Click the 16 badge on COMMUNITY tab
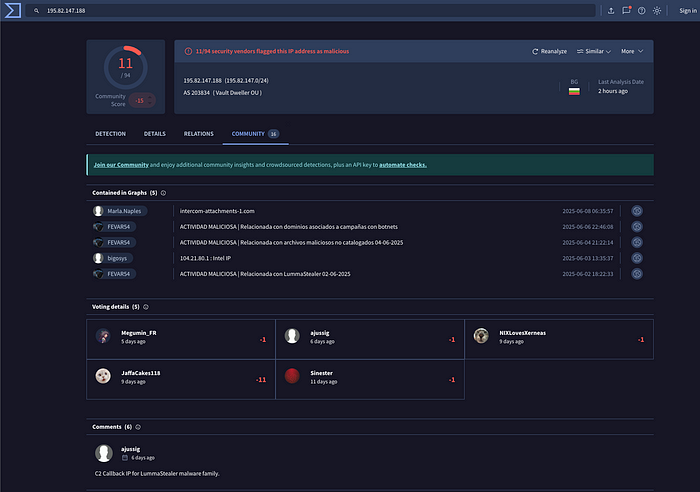Screen dimensions: 700x492 coord(274,134)
